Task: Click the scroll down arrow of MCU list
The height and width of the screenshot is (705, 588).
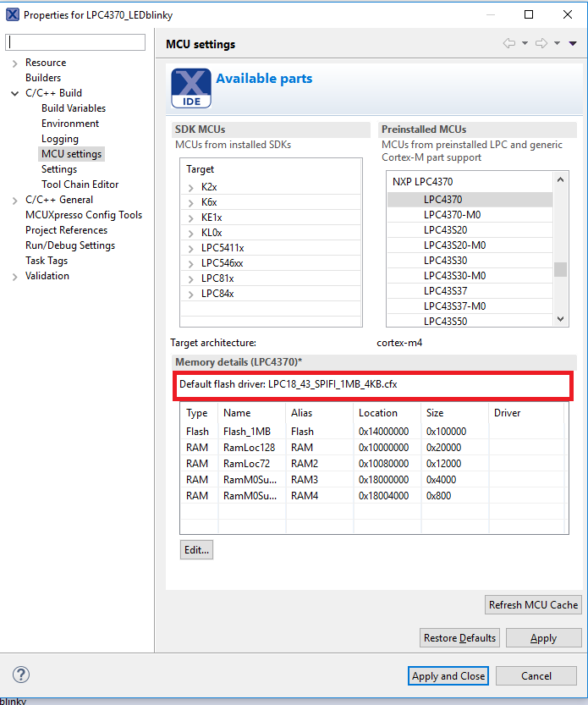Action: click(560, 319)
